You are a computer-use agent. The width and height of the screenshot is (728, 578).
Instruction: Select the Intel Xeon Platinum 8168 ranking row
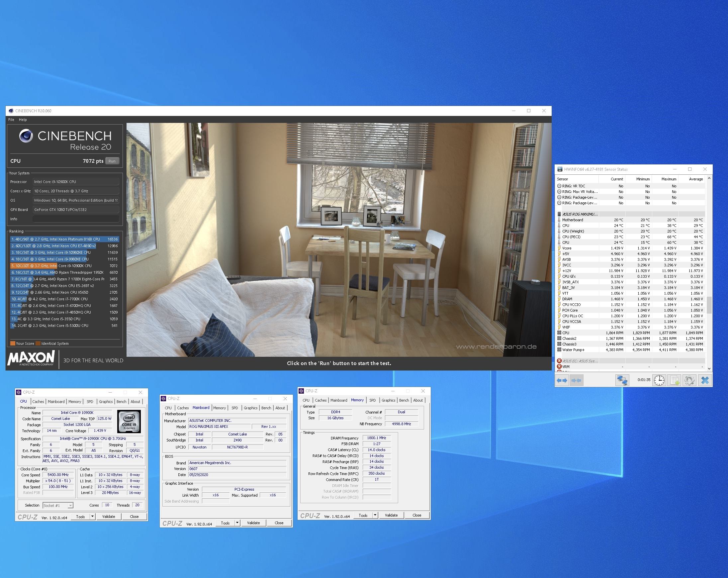(64, 239)
